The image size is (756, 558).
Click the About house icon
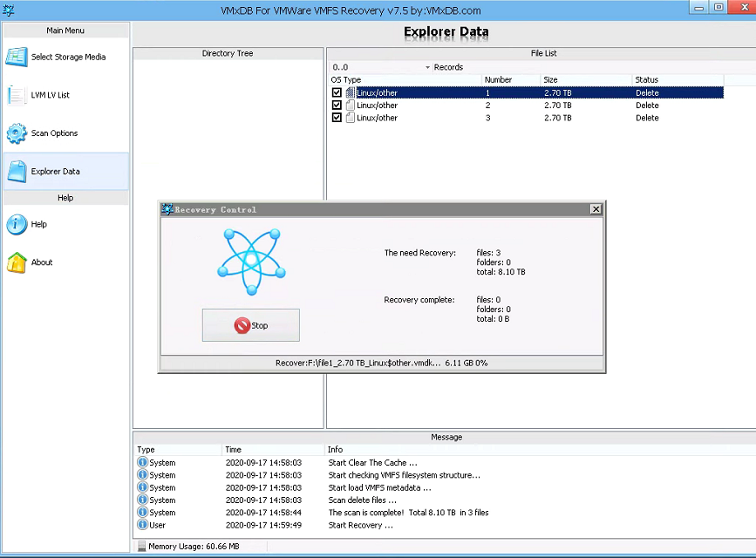[17, 262]
